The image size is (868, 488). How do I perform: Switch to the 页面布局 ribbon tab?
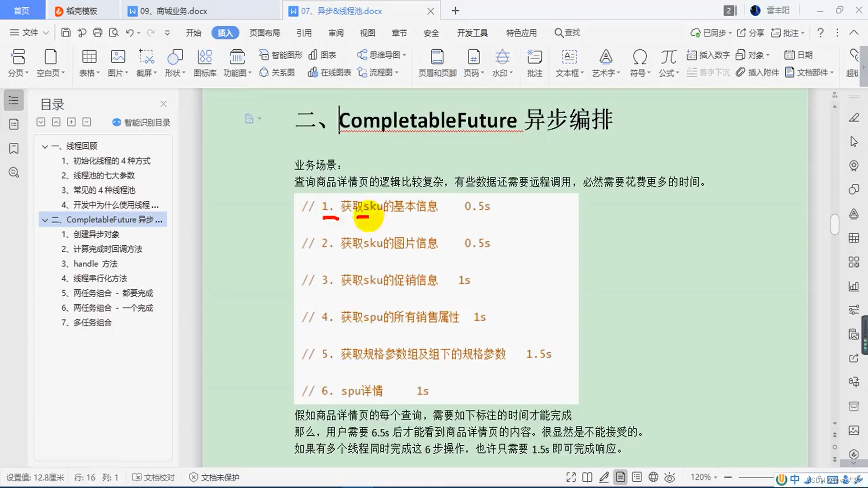coord(264,33)
